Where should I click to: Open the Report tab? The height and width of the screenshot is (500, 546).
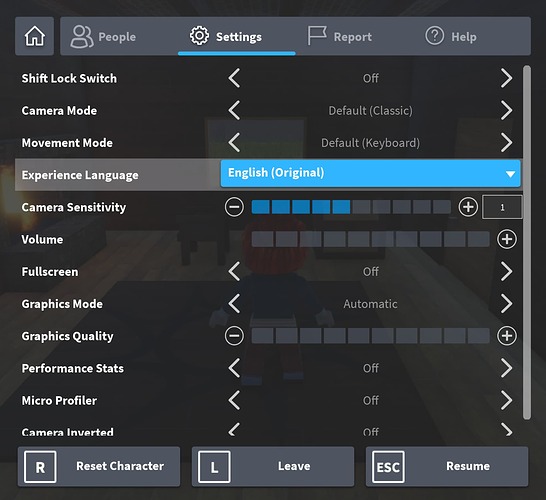pos(340,37)
